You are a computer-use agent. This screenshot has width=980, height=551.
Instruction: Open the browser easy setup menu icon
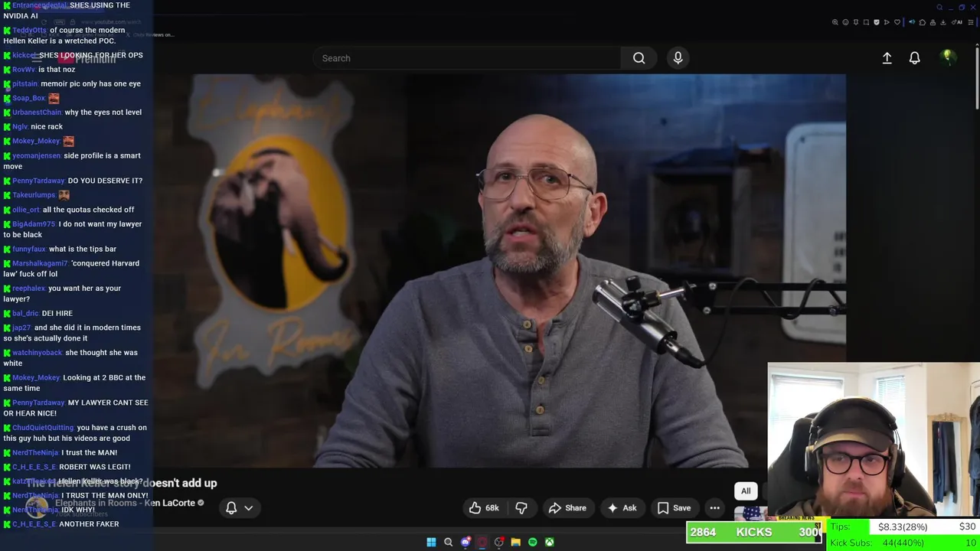[970, 22]
